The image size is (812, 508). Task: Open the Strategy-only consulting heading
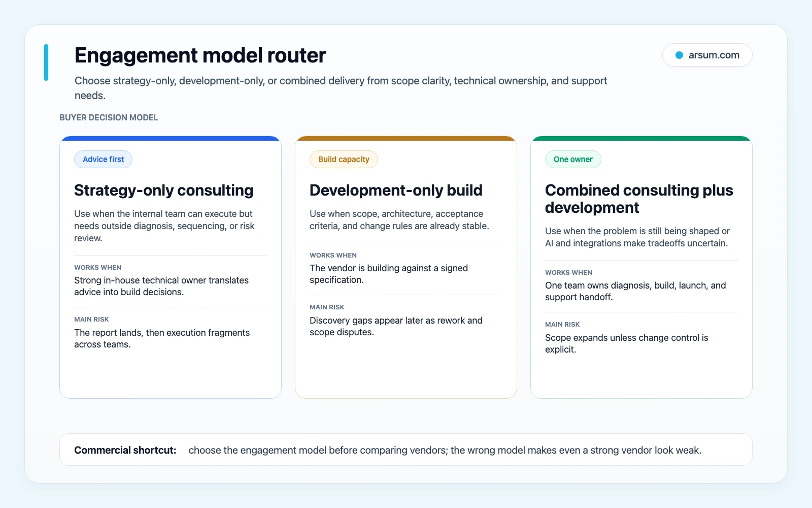[163, 190]
